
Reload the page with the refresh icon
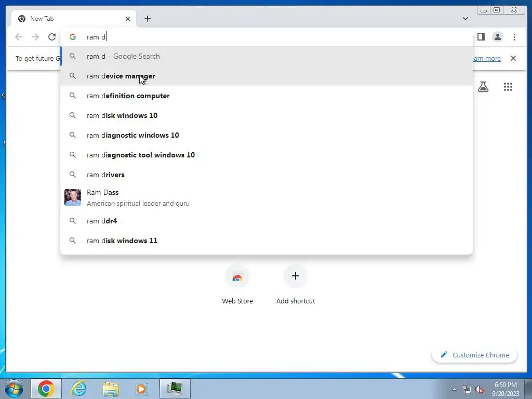tap(52, 37)
